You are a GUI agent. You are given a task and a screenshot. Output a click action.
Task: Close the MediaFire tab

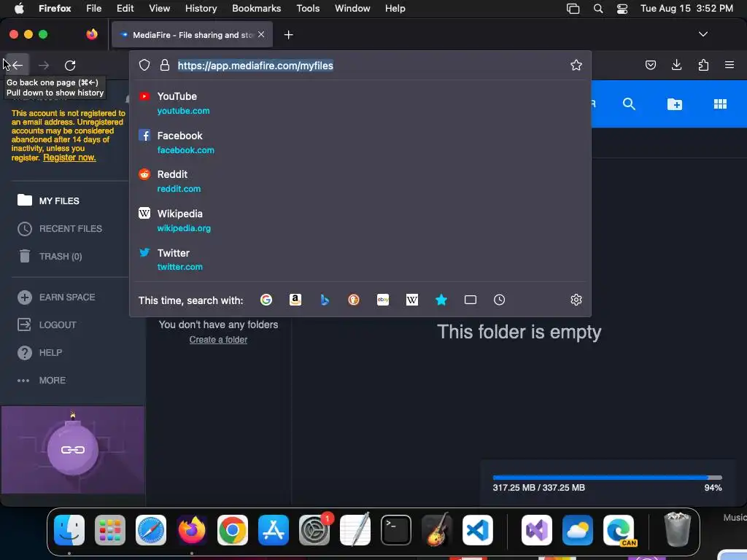(261, 34)
